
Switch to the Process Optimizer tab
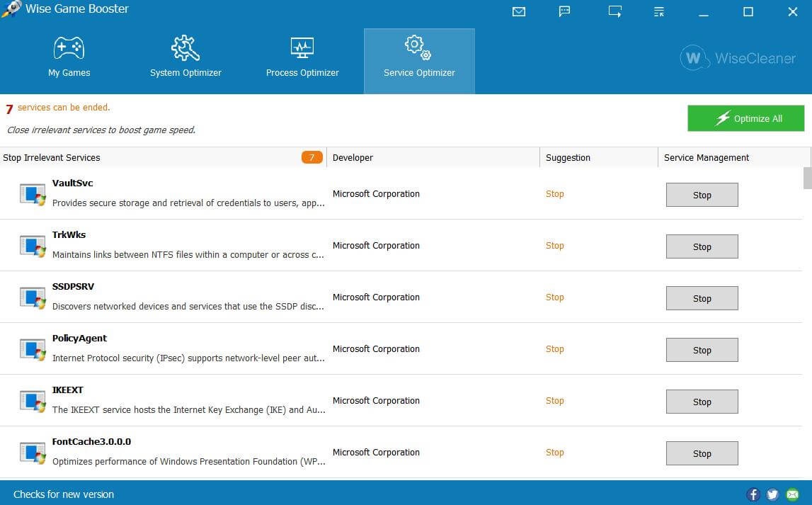[x=302, y=61]
